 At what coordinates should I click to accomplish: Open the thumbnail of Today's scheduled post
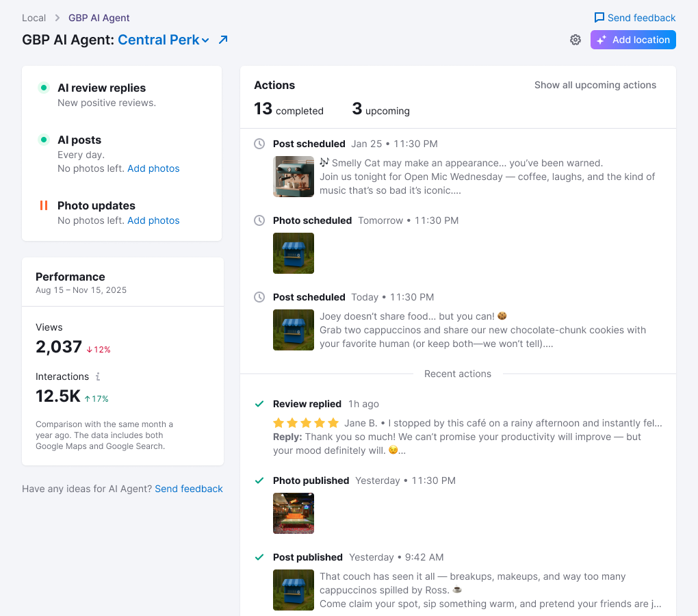click(294, 329)
